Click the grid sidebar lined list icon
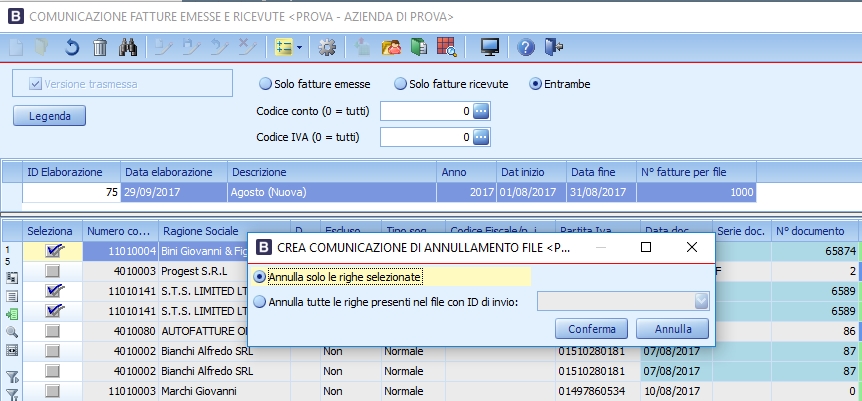The height and width of the screenshot is (401, 862). pos(12,296)
